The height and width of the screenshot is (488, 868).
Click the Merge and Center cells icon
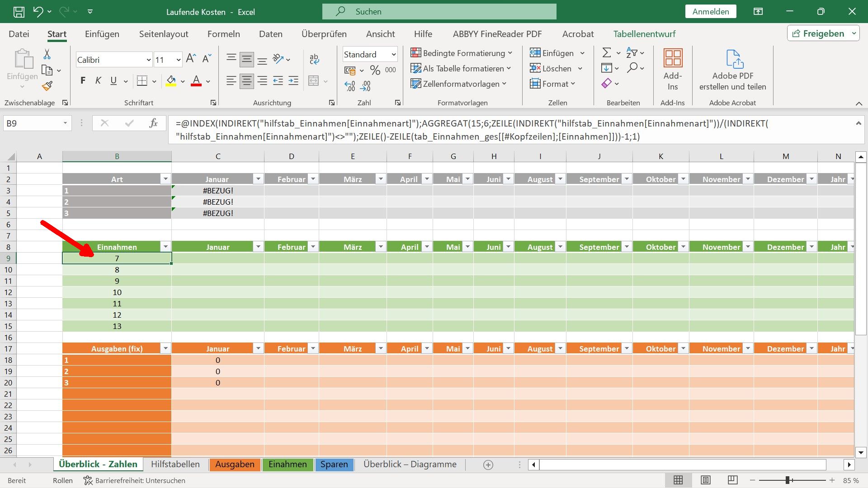click(313, 81)
